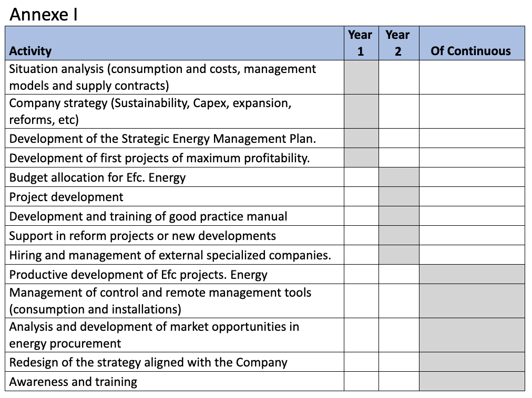Click Productive development of Efc projects text
The width and height of the screenshot is (532, 398).
(x=138, y=275)
